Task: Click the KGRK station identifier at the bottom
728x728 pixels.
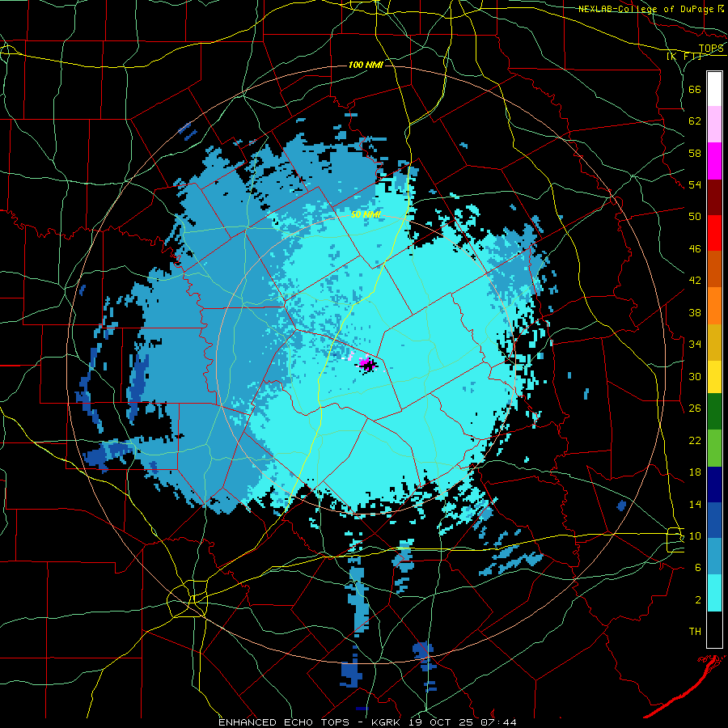Action: [387, 722]
